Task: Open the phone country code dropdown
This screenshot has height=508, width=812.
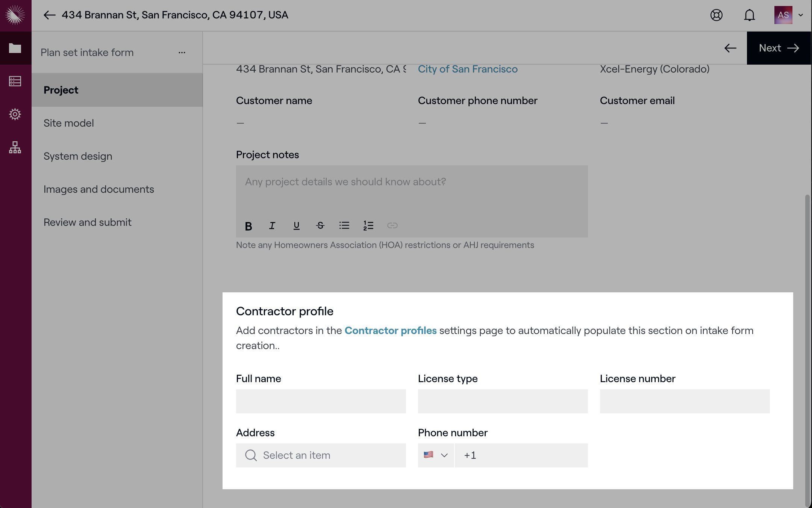Action: [x=436, y=455]
